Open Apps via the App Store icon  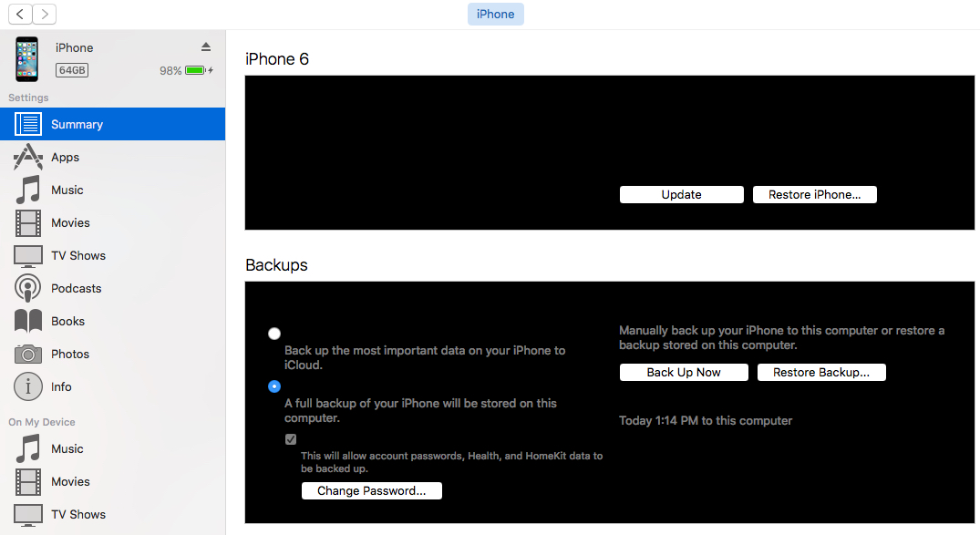click(x=28, y=157)
